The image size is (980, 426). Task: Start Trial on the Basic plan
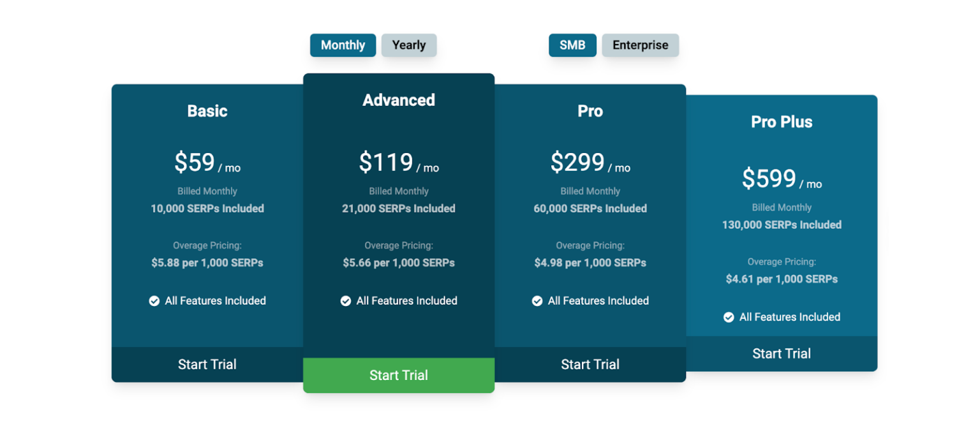(x=207, y=364)
